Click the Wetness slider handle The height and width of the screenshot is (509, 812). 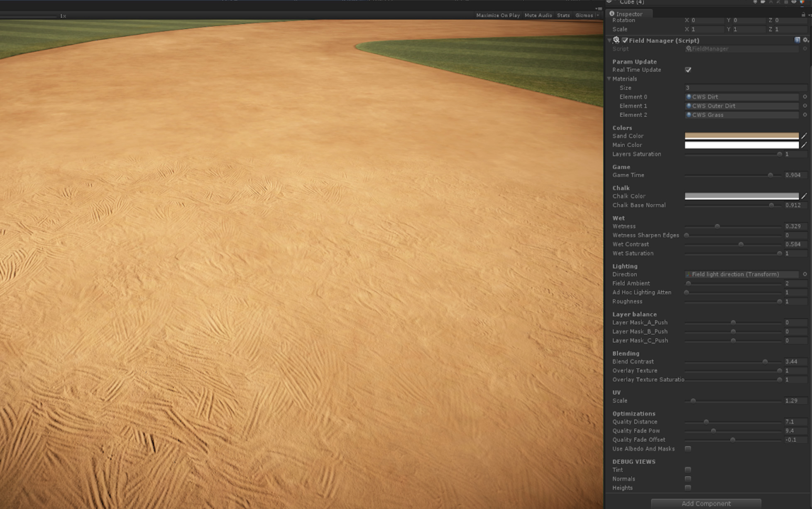pyautogui.click(x=717, y=226)
